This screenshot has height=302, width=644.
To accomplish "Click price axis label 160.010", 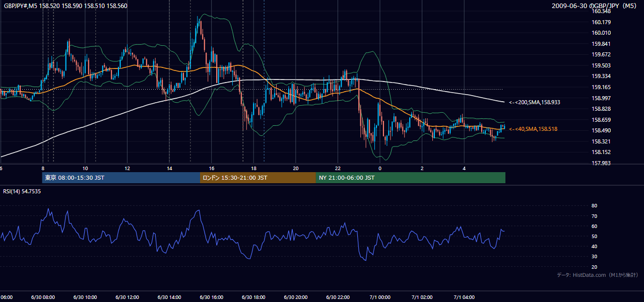I will click(x=601, y=33).
